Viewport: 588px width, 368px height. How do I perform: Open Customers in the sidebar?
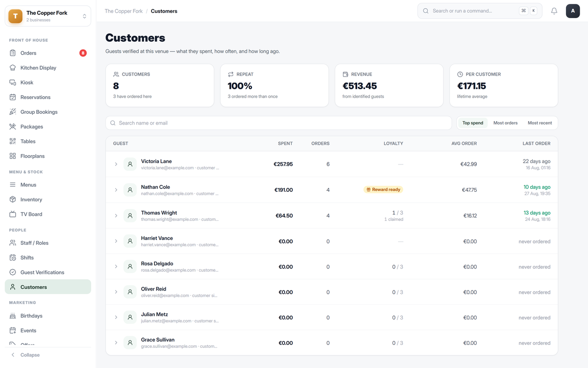click(48, 287)
